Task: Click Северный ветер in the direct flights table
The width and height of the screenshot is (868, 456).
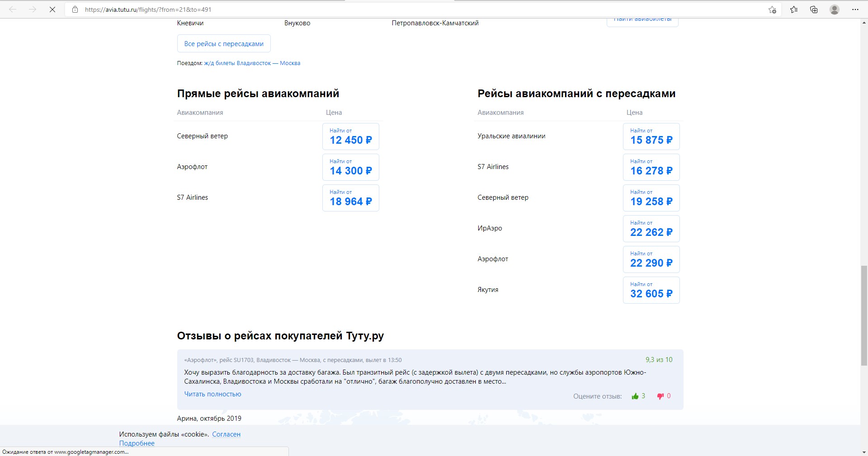Action: 203,136
